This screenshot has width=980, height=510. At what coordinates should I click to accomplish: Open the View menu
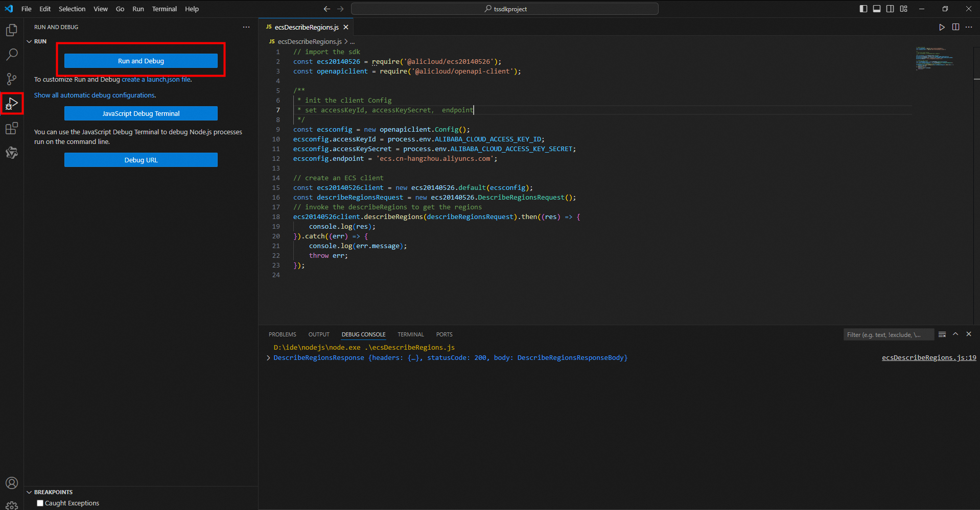101,9
